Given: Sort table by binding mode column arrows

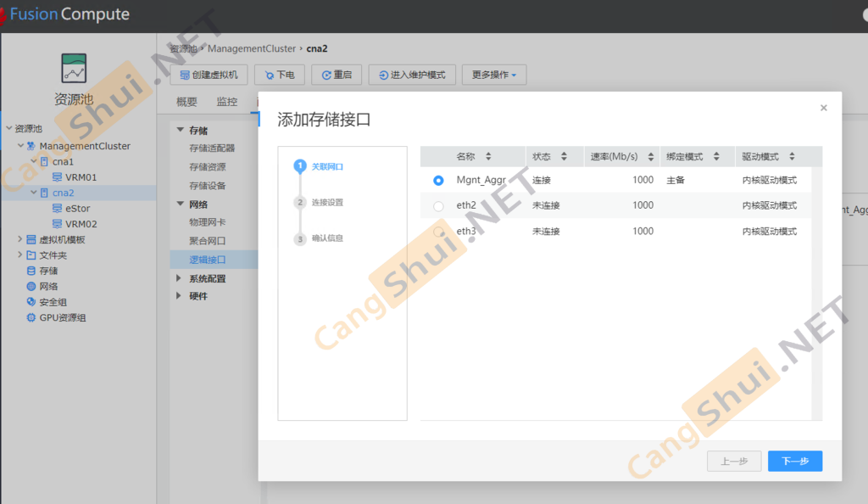Looking at the screenshot, I should pyautogui.click(x=716, y=156).
